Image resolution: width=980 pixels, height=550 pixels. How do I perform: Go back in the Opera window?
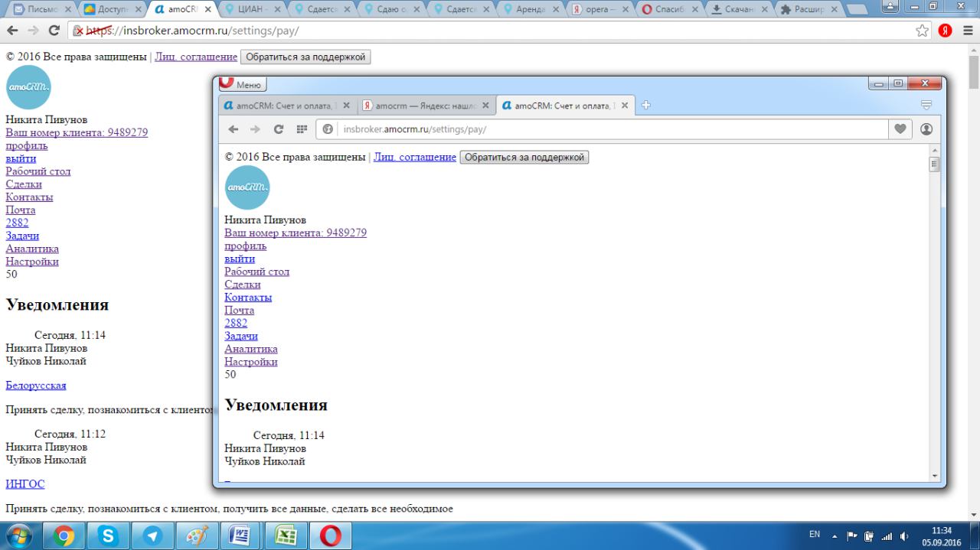click(234, 129)
